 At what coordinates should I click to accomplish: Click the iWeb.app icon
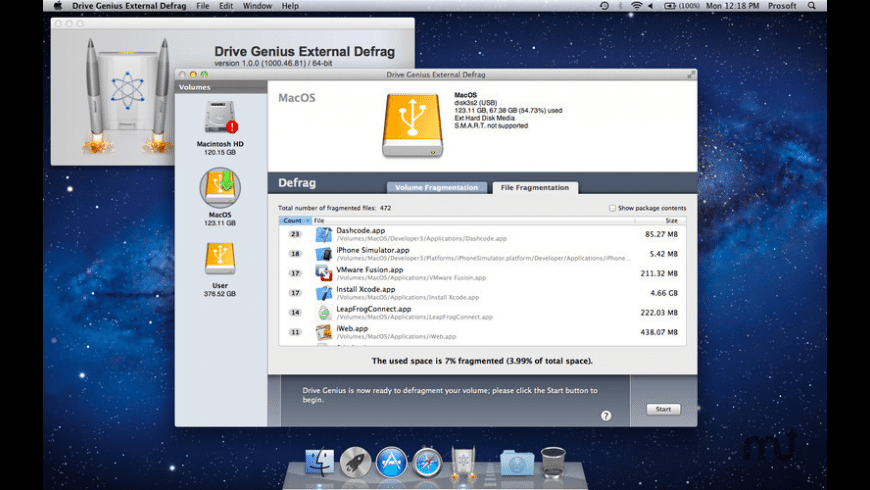coord(324,332)
